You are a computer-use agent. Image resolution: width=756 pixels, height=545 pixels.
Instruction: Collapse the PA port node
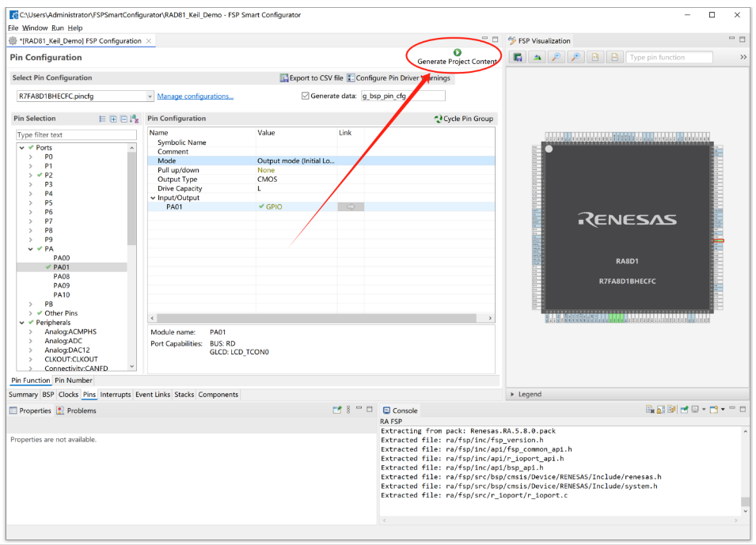click(x=31, y=248)
